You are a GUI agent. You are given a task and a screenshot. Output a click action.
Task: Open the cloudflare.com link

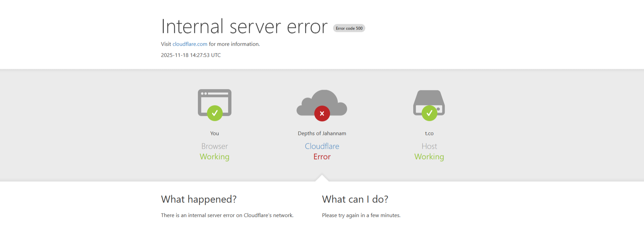click(x=190, y=44)
